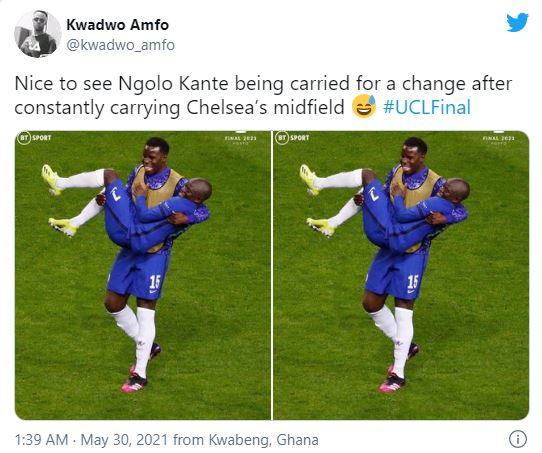Open the tweet info circle icon
The width and height of the screenshot is (542, 453).
click(518, 440)
